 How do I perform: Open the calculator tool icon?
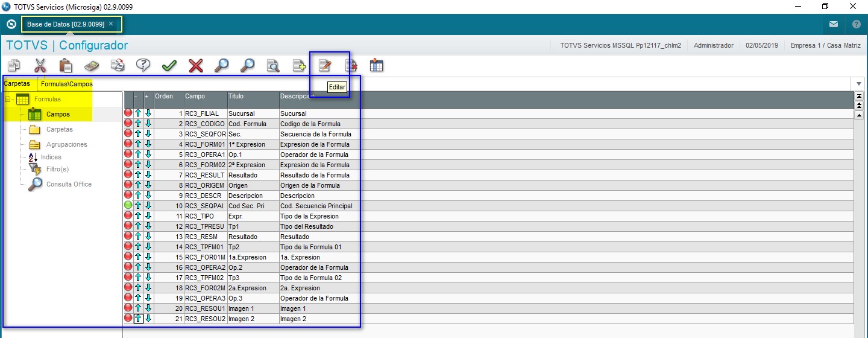point(92,65)
